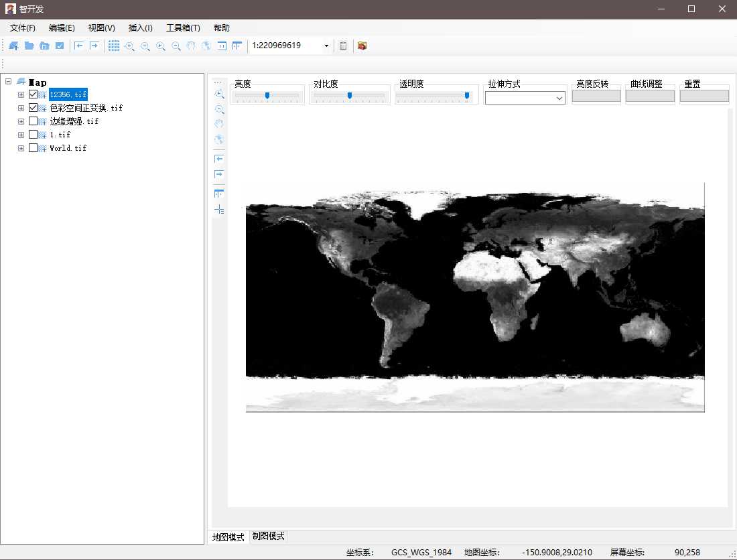Click the folder-with-grid icon in top toolbar
Screen dimensions: 737x560
pos(44,46)
